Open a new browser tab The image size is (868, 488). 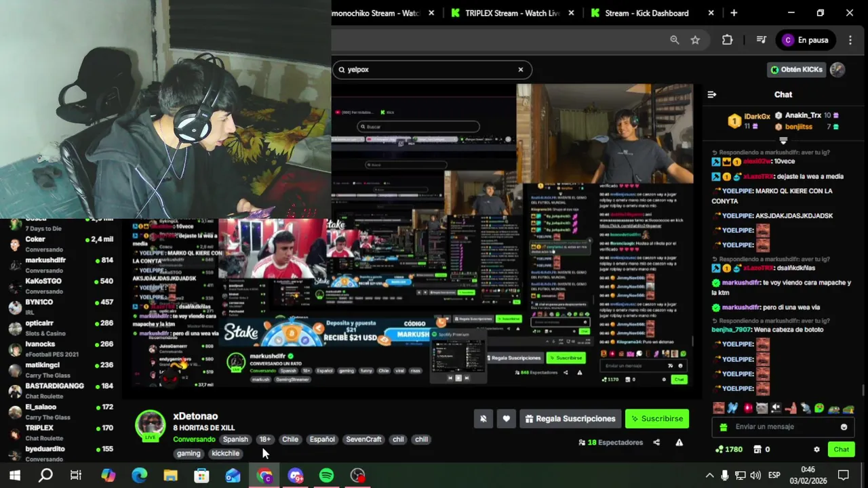(734, 13)
